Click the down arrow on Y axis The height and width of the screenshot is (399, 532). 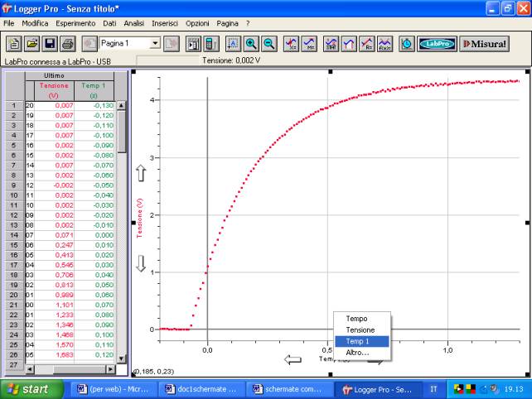[141, 263]
